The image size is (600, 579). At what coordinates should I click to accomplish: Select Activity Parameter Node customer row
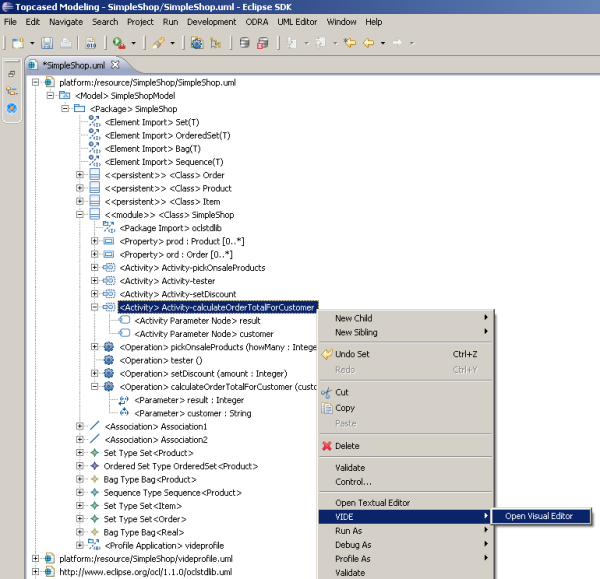click(204, 334)
